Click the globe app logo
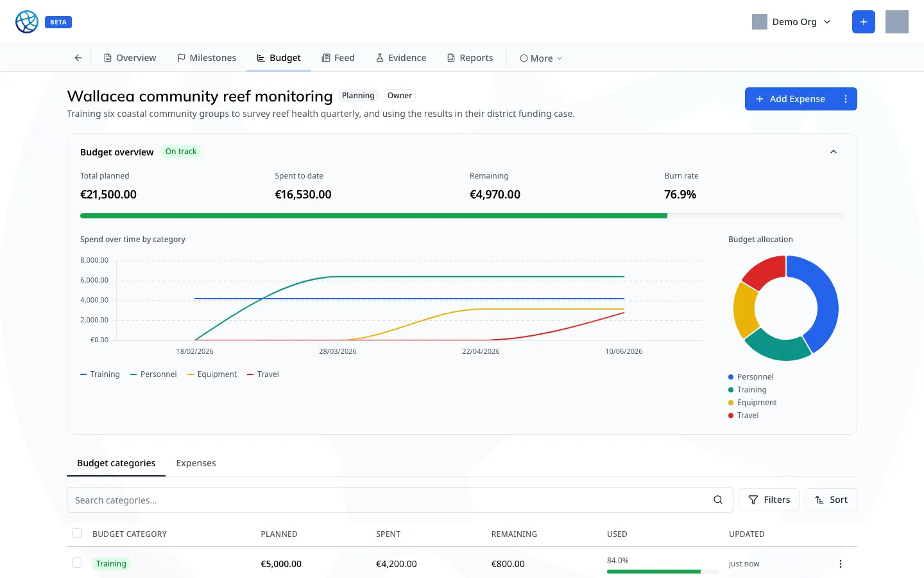The image size is (924, 578). coord(27,22)
